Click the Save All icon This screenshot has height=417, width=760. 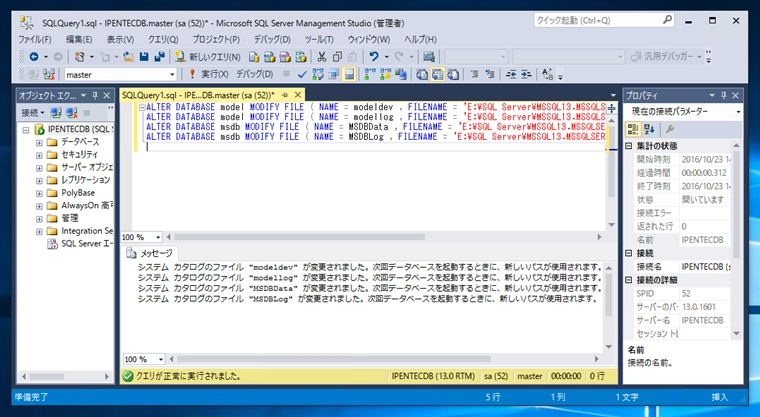tap(159, 57)
